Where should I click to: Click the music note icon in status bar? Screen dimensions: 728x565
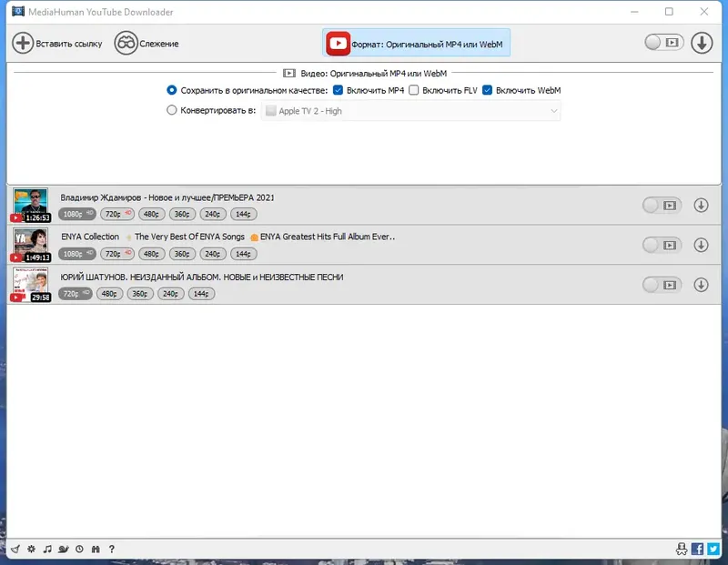(x=47, y=550)
